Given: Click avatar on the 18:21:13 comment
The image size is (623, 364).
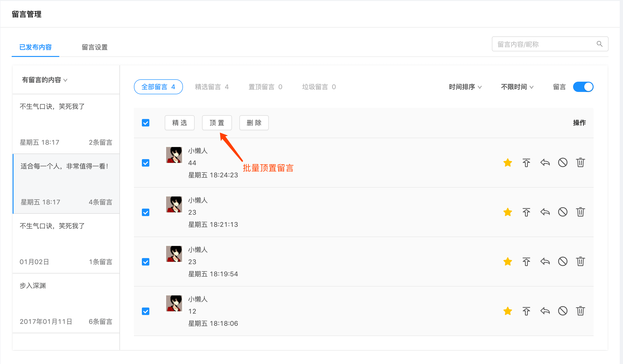Looking at the screenshot, I should coord(174,204).
